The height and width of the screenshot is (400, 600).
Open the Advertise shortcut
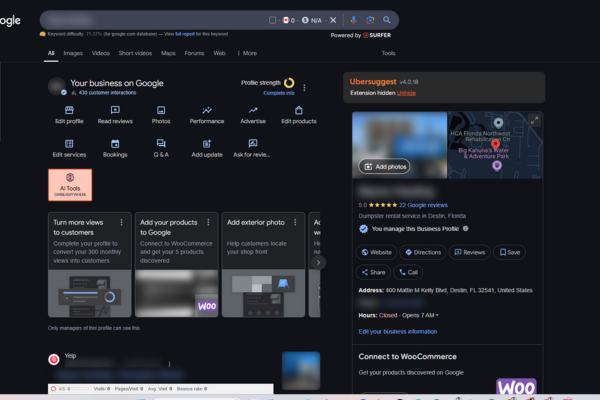pos(253,115)
